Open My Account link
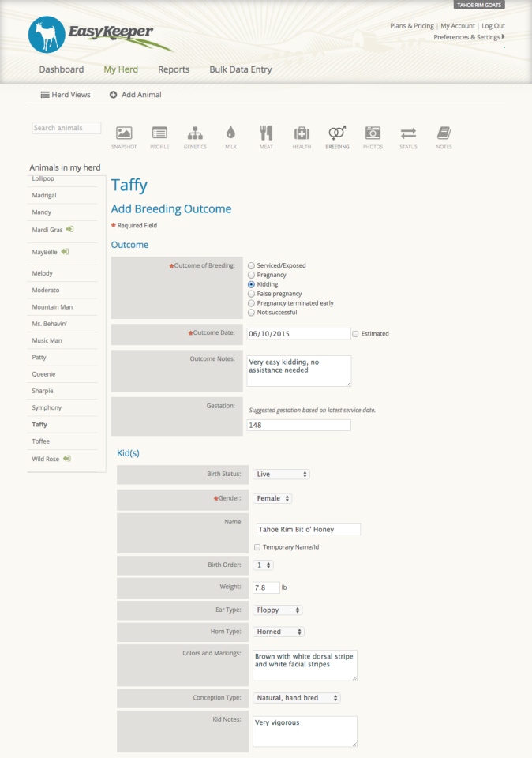This screenshot has height=758, width=532. pos(458,26)
